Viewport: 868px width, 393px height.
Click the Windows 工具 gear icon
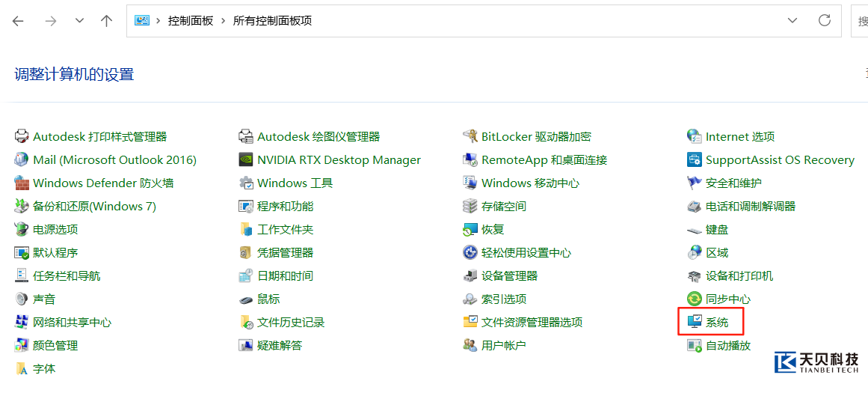click(x=246, y=183)
